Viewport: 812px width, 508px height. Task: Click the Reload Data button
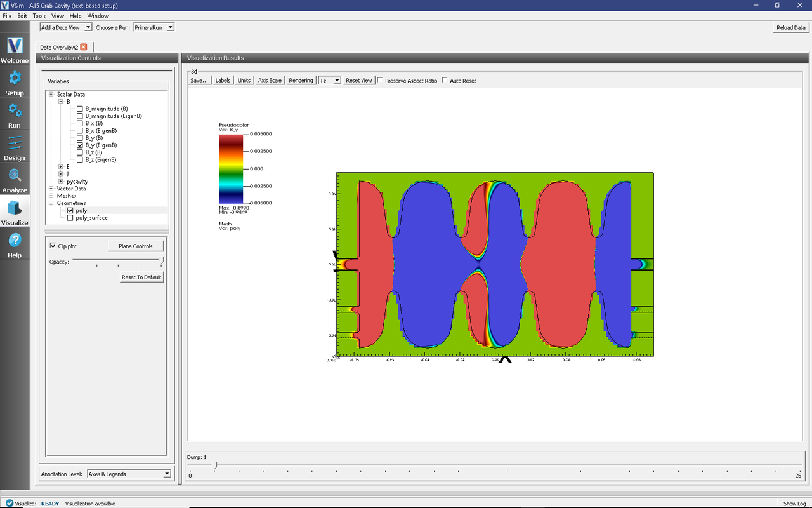pos(790,27)
